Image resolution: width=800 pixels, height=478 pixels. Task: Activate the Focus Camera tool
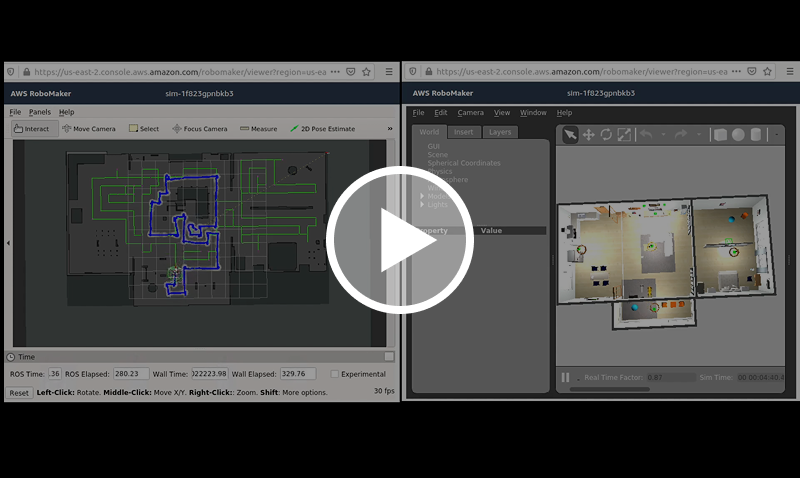(x=199, y=129)
